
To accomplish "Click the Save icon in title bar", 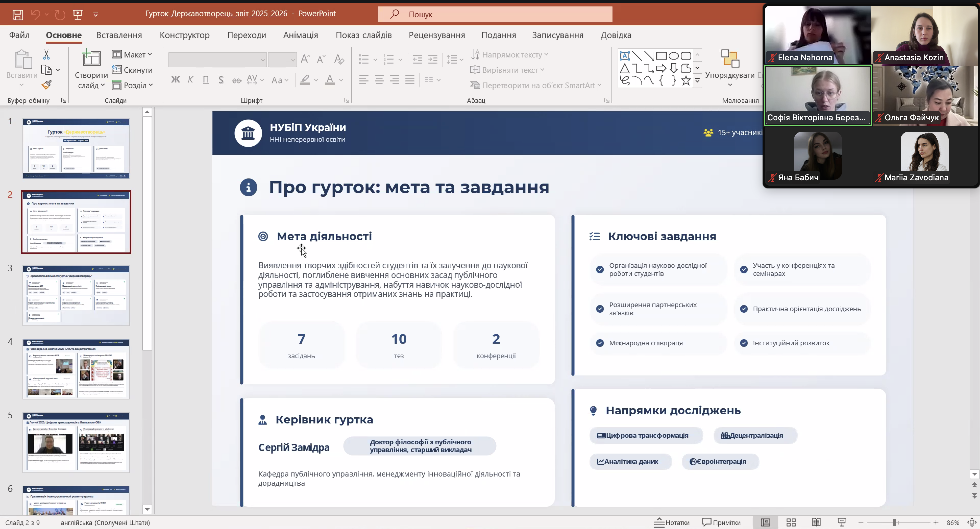I will tap(17, 14).
